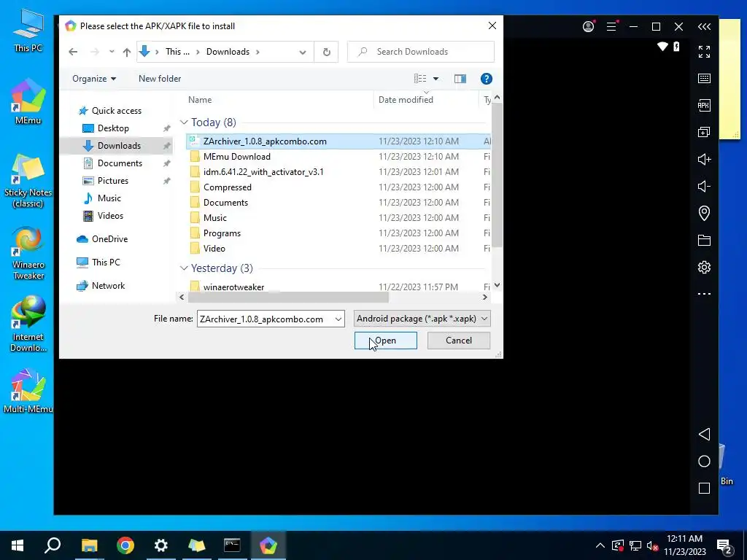Image resolution: width=747 pixels, height=560 pixels.
Task: Open Chrome from taskbar
Action: [x=125, y=545]
